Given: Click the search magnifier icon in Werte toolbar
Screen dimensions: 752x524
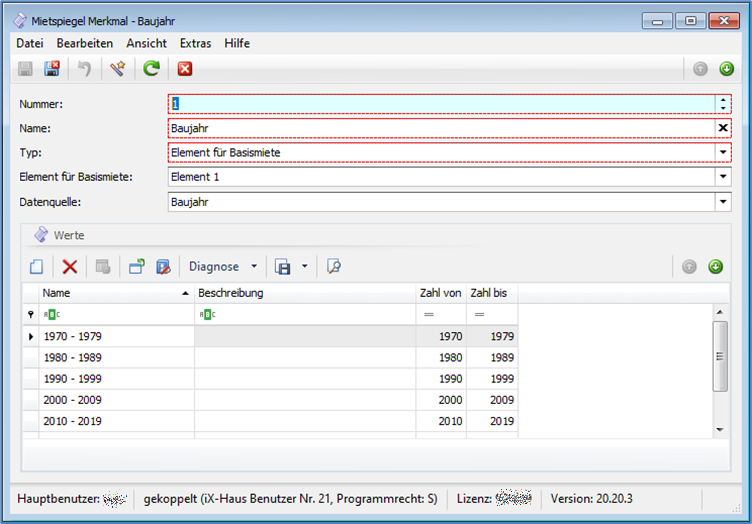Looking at the screenshot, I should (334, 267).
